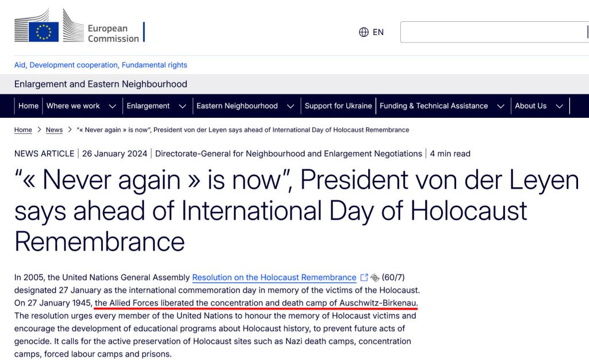This screenshot has height=364, width=589.
Task: Click the News breadcrumb link
Action: 54,130
